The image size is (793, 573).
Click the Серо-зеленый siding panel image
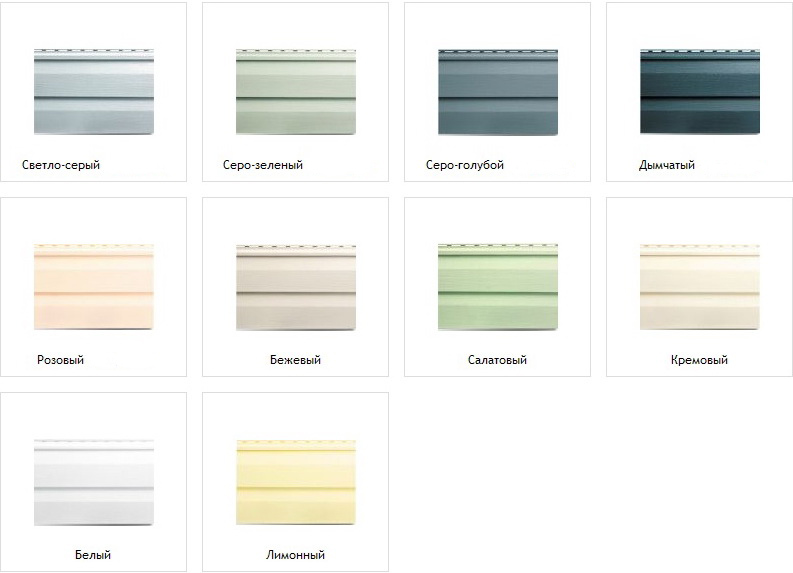click(x=296, y=91)
